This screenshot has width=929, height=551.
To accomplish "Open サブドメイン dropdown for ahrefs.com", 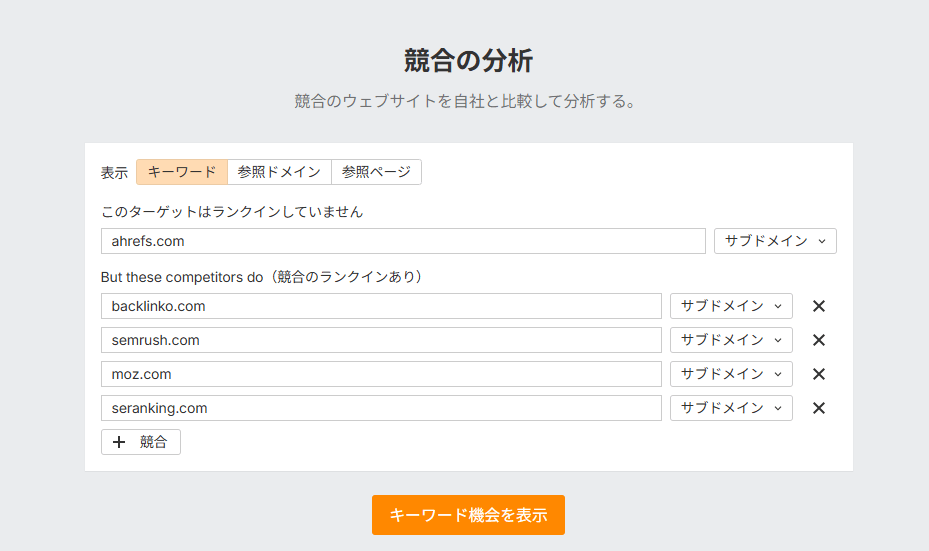I will click(x=775, y=241).
